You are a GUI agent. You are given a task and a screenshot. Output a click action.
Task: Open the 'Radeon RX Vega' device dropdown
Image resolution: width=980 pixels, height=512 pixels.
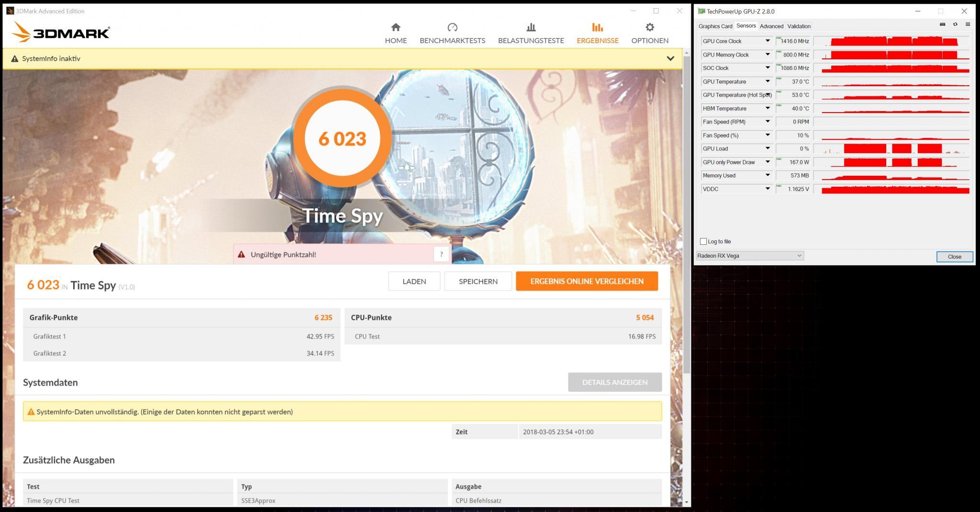tap(749, 256)
